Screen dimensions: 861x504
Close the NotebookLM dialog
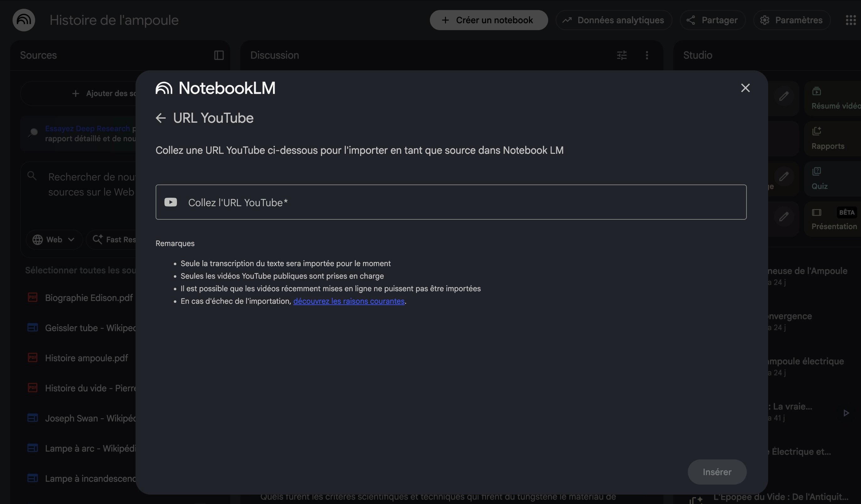[x=745, y=88]
